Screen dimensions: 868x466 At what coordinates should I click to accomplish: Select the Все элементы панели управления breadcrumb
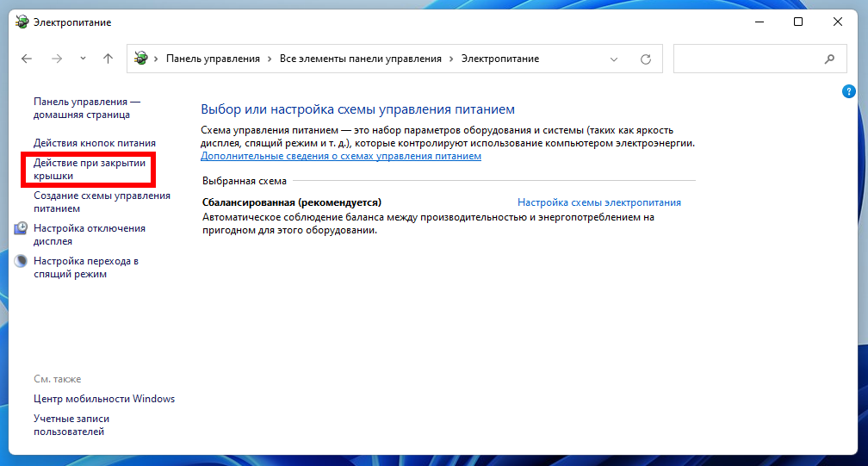tap(360, 59)
